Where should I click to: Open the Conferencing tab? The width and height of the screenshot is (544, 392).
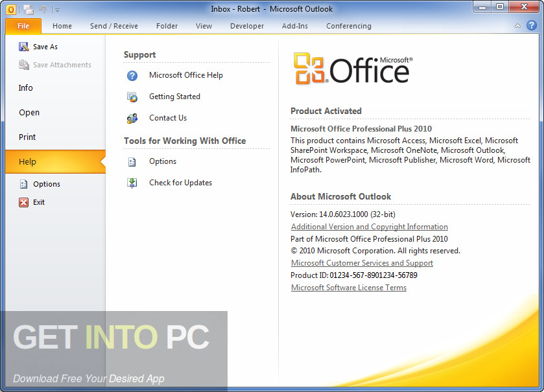pyautogui.click(x=348, y=26)
